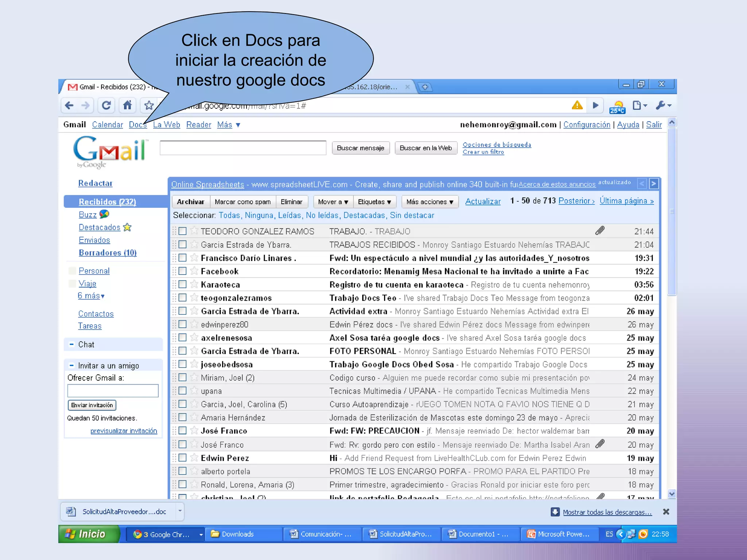The height and width of the screenshot is (560, 747).
Task: Open the 25°C weather extension icon
Action: pos(617,107)
